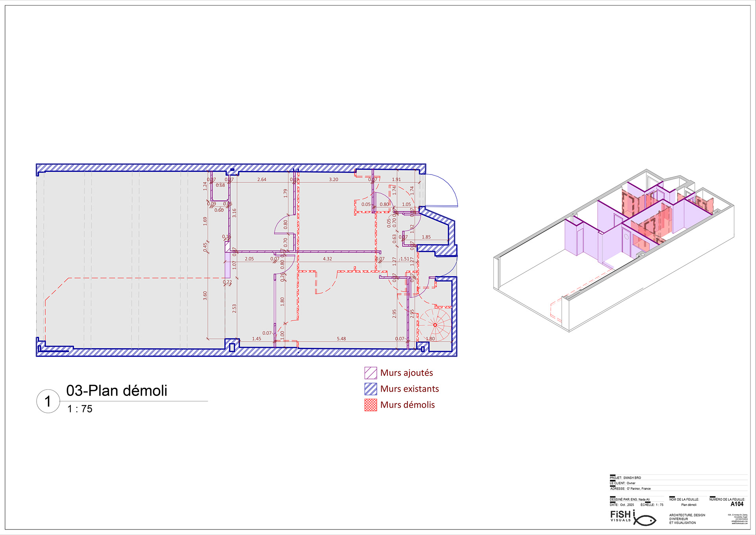Click the Murs existants blue hatch swatch
756x535 pixels.
click(x=371, y=389)
